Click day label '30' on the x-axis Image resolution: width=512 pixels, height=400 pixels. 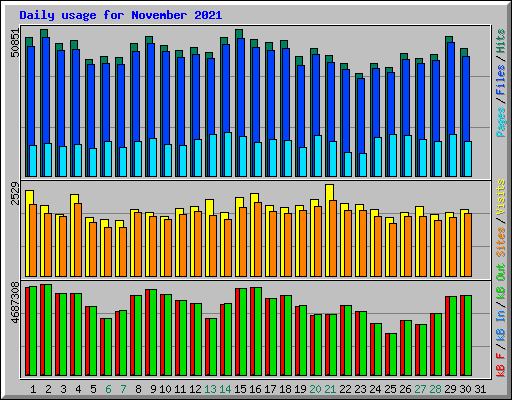(x=465, y=389)
